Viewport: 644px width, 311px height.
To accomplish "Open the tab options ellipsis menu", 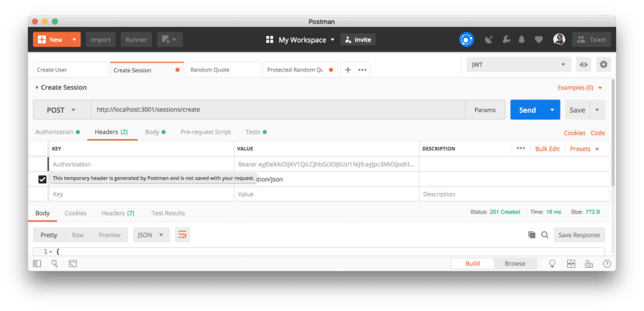I will point(362,70).
